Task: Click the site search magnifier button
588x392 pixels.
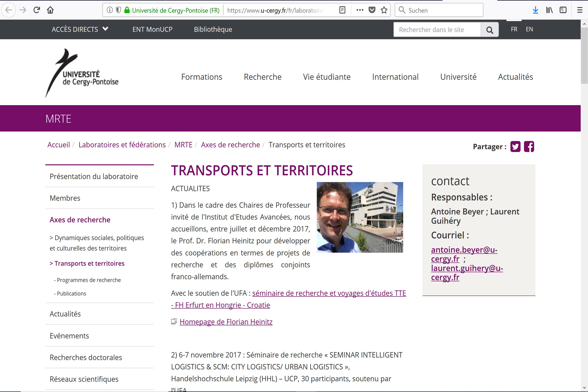Action: point(490,30)
